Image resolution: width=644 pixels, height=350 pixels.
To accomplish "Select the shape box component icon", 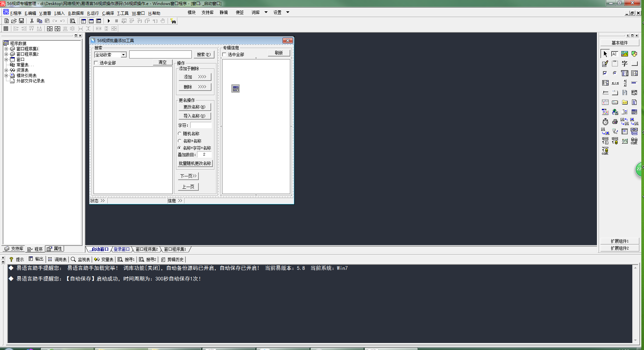I will [x=634, y=54].
